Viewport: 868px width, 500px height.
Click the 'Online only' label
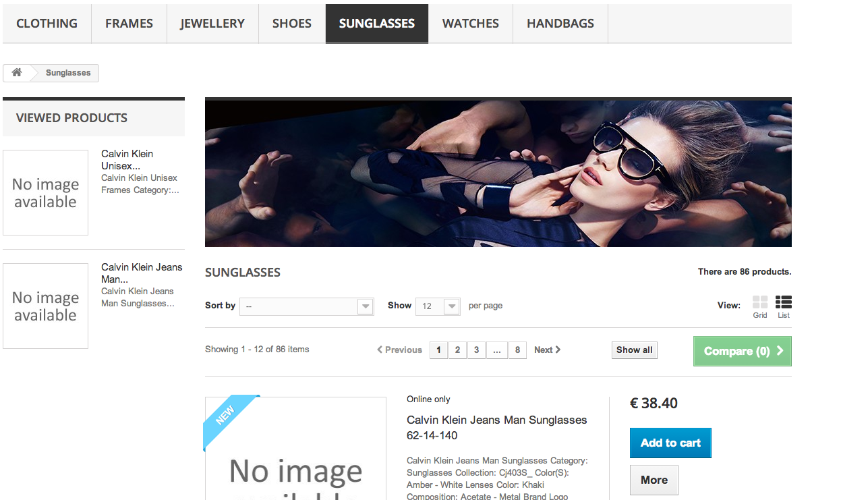point(428,399)
